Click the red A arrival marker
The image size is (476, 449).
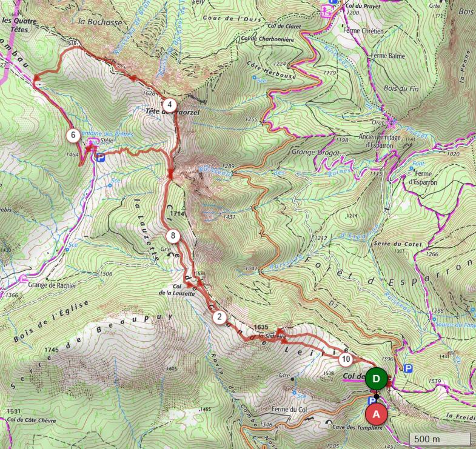376,414
